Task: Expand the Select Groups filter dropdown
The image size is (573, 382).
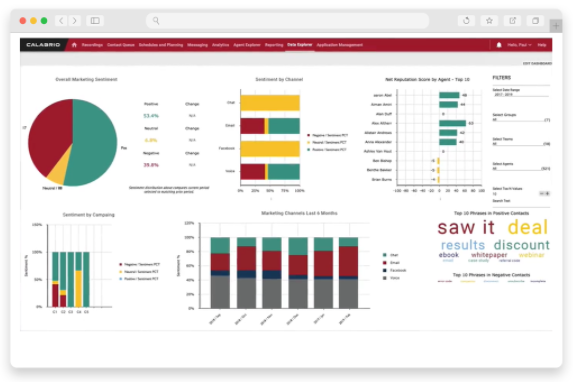Action: click(521, 120)
